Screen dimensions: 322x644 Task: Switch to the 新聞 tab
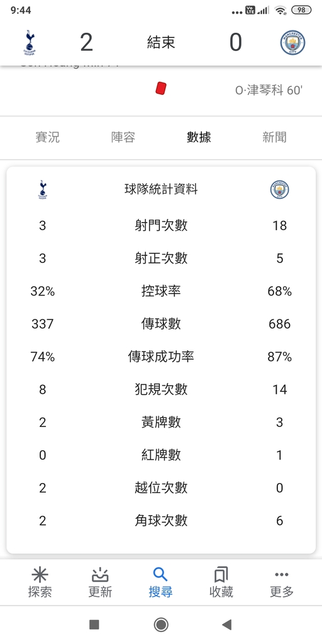tap(274, 137)
